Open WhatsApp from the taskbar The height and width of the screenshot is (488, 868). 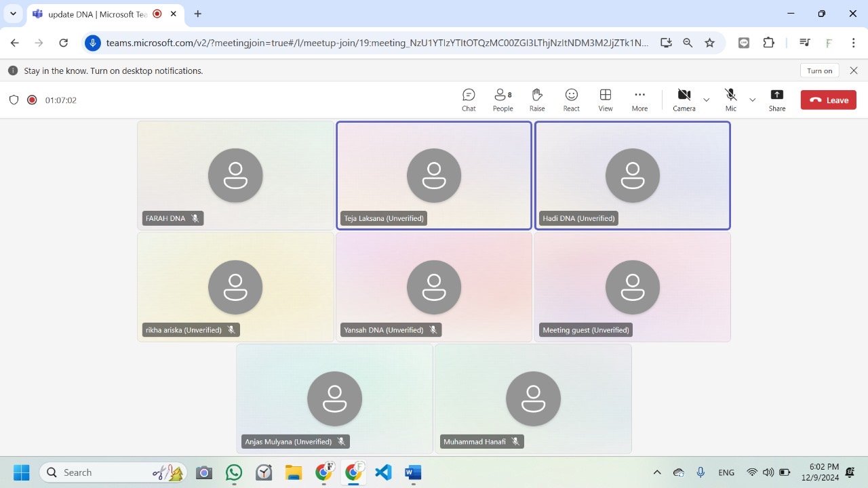(x=234, y=472)
